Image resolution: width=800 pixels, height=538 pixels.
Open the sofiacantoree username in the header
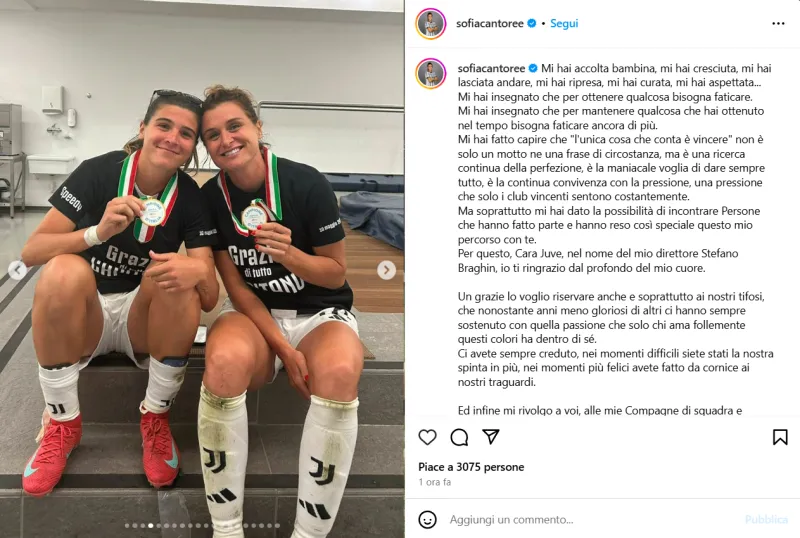click(x=490, y=23)
